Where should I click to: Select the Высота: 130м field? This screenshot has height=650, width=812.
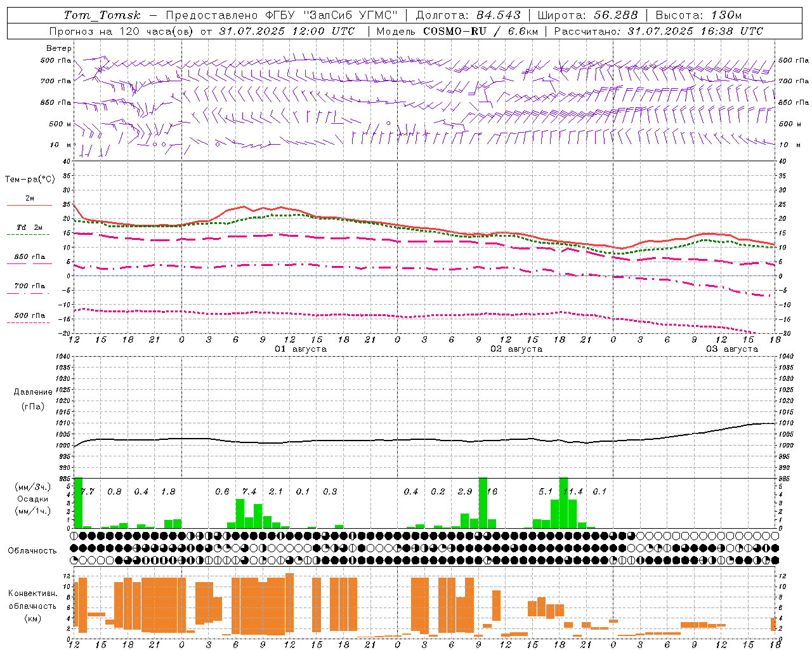(698, 15)
